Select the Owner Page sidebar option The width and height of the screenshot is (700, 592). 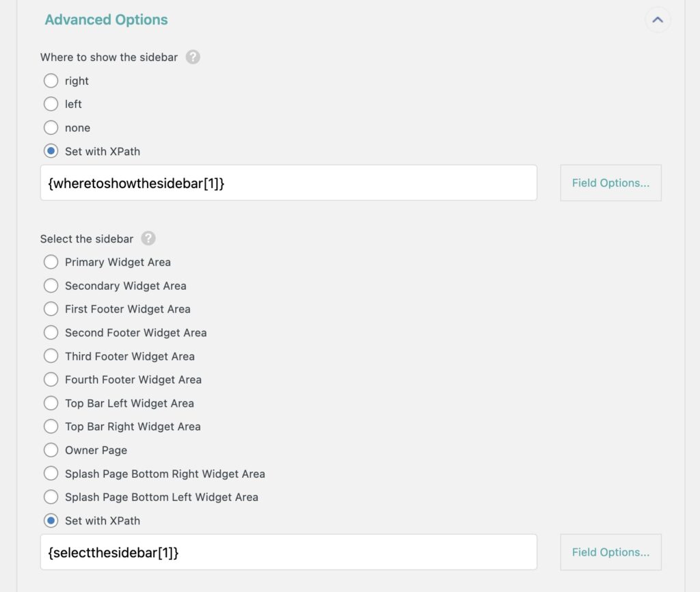coord(51,450)
